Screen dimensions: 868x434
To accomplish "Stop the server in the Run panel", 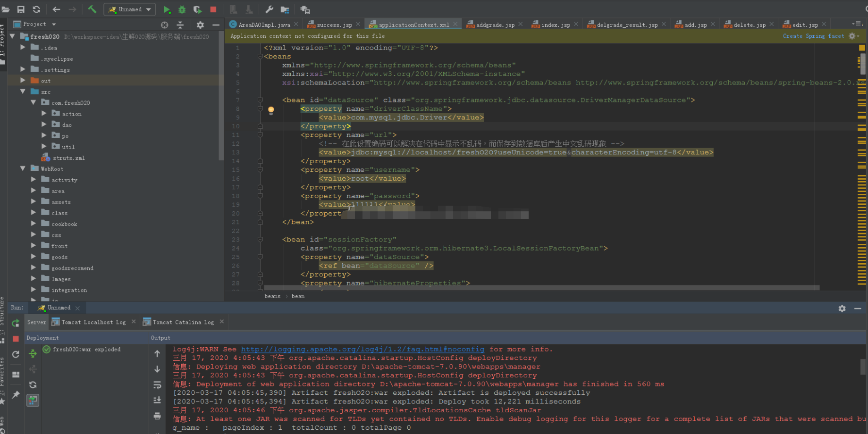I will pos(16,339).
